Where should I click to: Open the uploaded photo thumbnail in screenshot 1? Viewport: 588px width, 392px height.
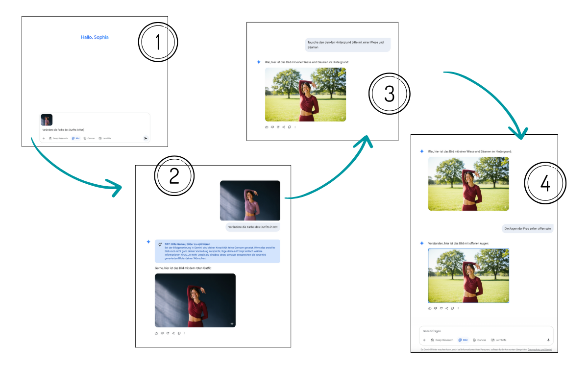click(x=47, y=120)
